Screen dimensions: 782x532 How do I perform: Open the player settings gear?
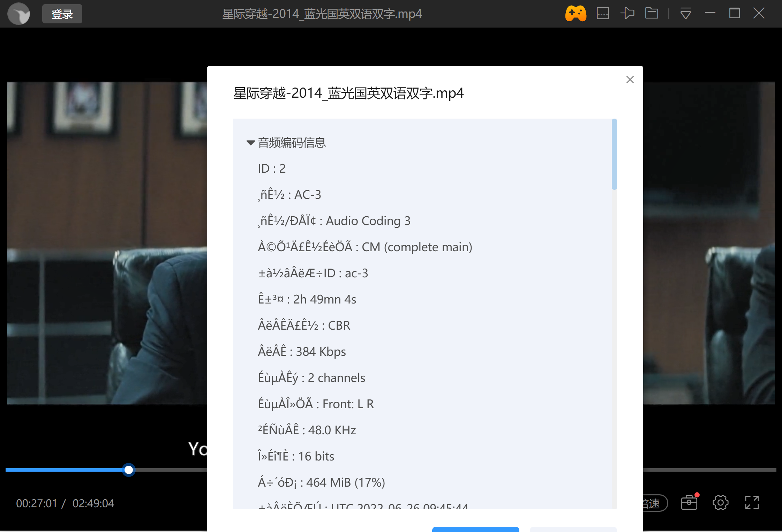click(x=721, y=502)
